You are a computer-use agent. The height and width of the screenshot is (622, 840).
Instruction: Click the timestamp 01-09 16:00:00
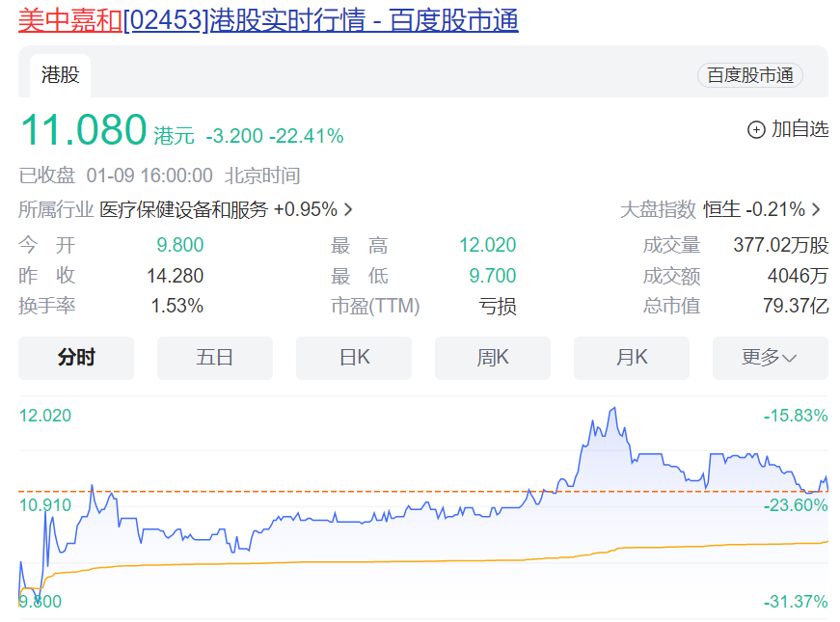[149, 176]
